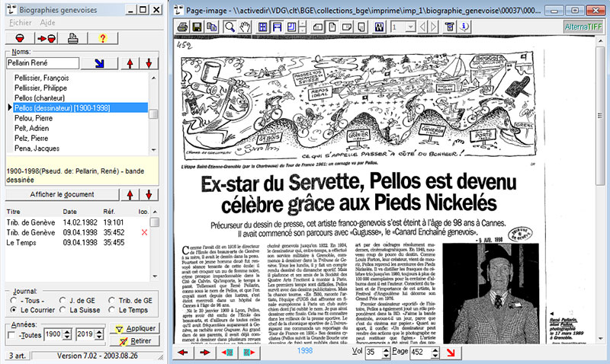Remove filter with Retirer button

135,340
